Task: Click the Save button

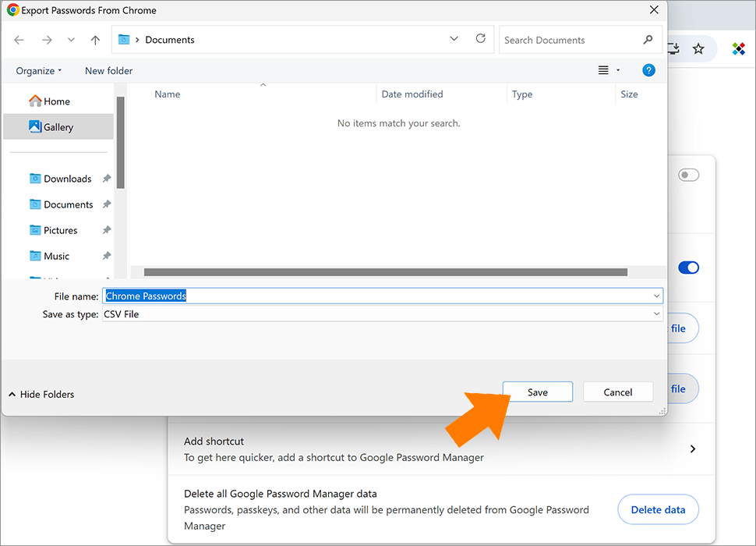Action: [537, 392]
